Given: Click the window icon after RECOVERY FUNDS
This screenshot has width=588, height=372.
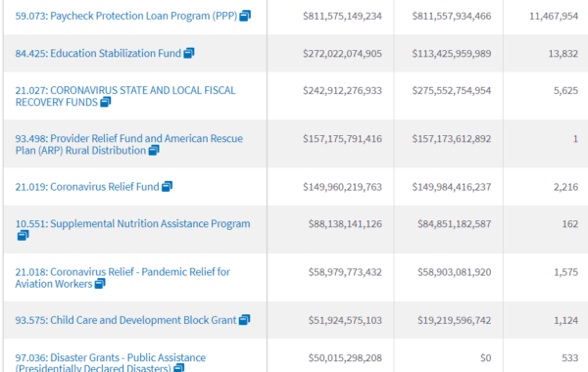Looking at the screenshot, I should (x=106, y=102).
